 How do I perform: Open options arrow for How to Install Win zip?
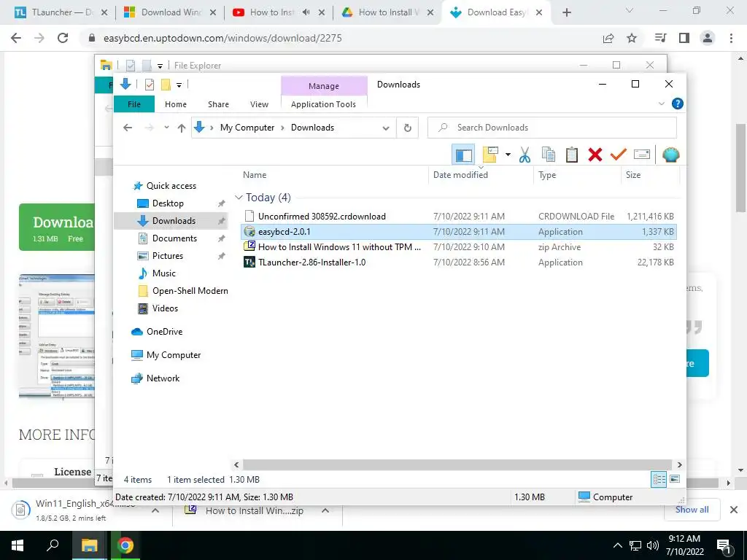pos(325,510)
